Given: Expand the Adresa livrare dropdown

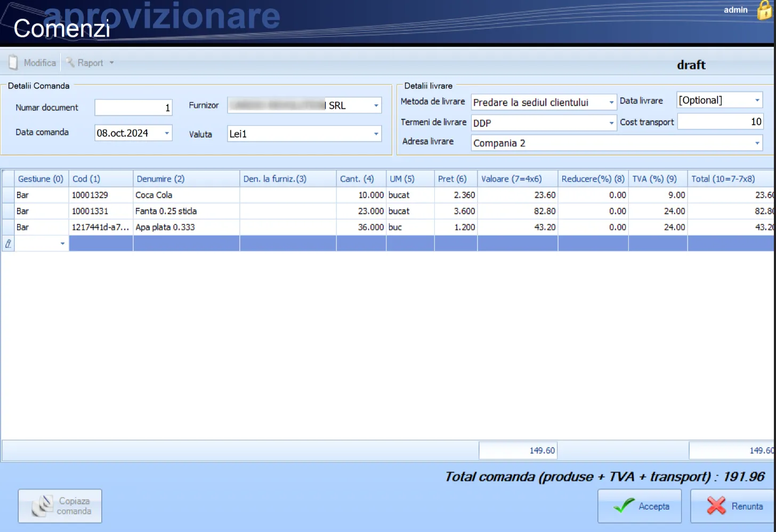Looking at the screenshot, I should [x=757, y=143].
